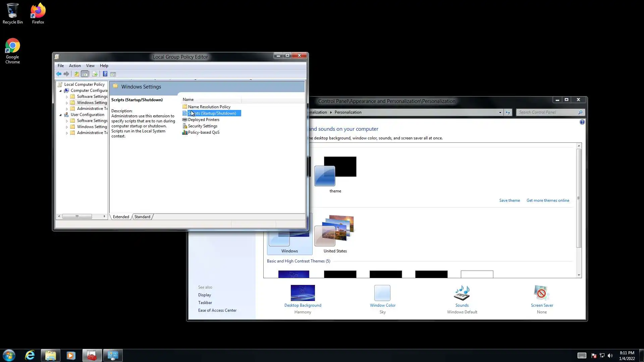Open the blue Help question-mark toolbar icon

click(105, 74)
